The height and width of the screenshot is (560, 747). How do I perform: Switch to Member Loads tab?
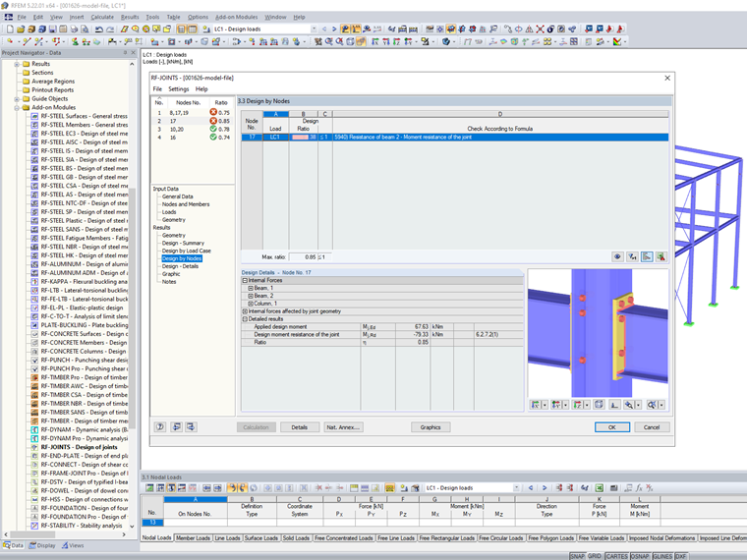(193, 538)
